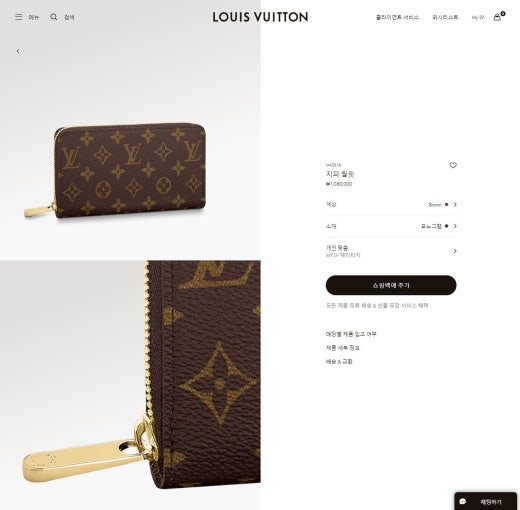Expand the personalization row chevron
The height and width of the screenshot is (510, 520).
455,251
